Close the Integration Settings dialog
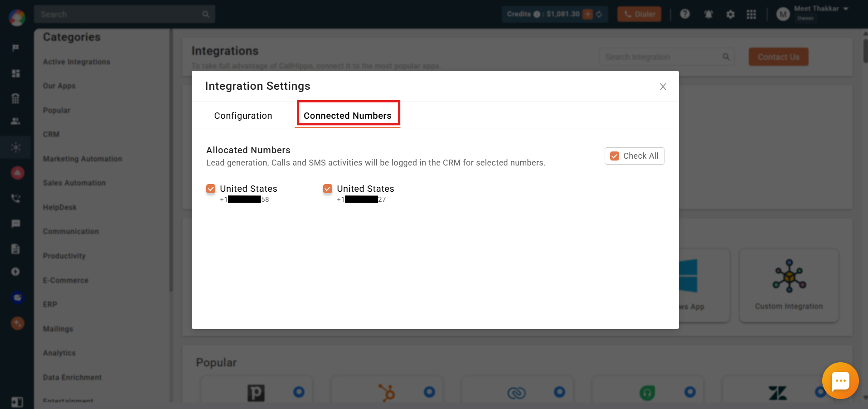This screenshot has height=409, width=868. pos(663,87)
